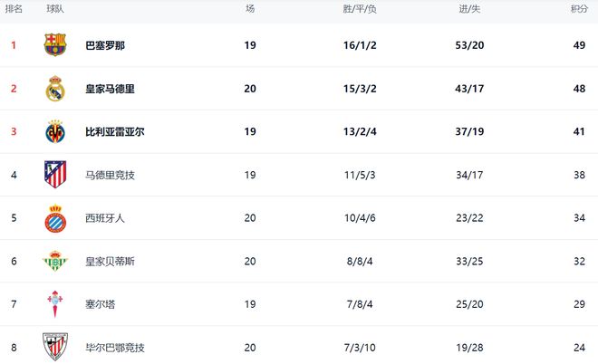The width and height of the screenshot is (598, 364).
Task: Select the 西班牙人 team name
Action: 104,218
